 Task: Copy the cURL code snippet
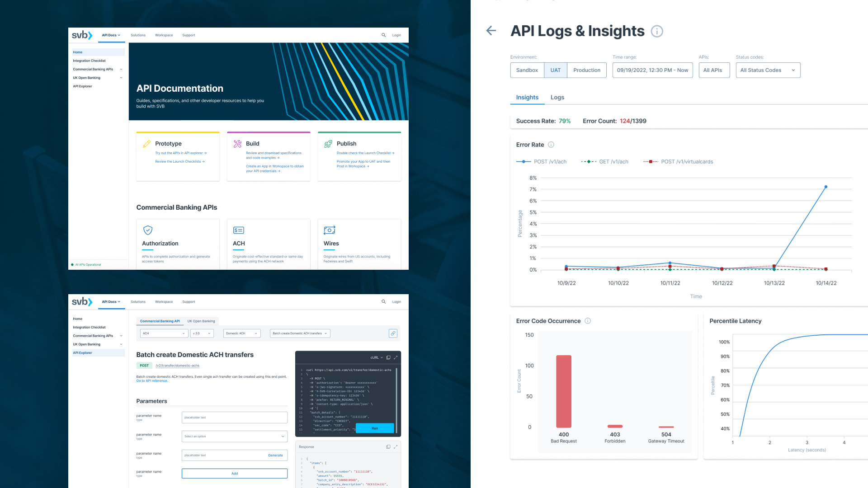point(388,357)
